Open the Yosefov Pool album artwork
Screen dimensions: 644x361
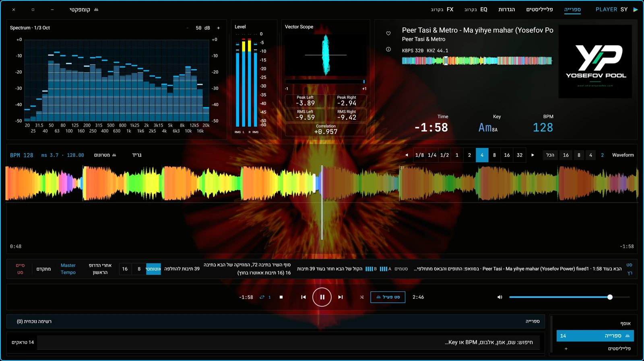(x=595, y=62)
